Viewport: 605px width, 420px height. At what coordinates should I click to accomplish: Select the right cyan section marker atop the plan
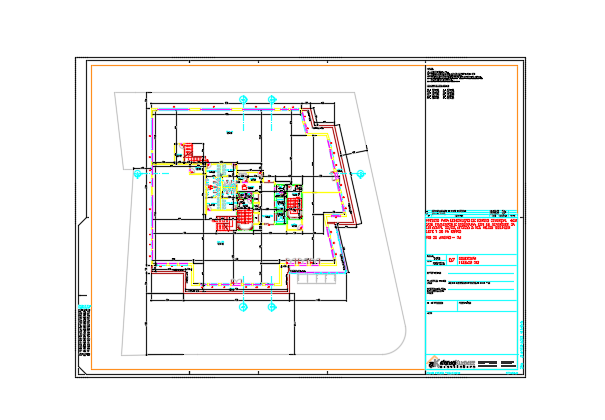click(x=272, y=100)
